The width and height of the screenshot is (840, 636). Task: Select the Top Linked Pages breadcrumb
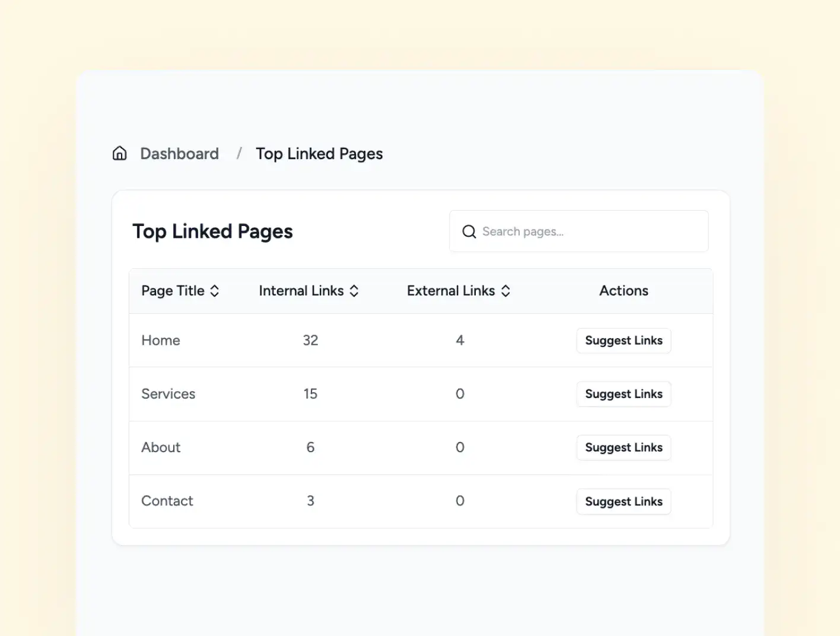319,154
